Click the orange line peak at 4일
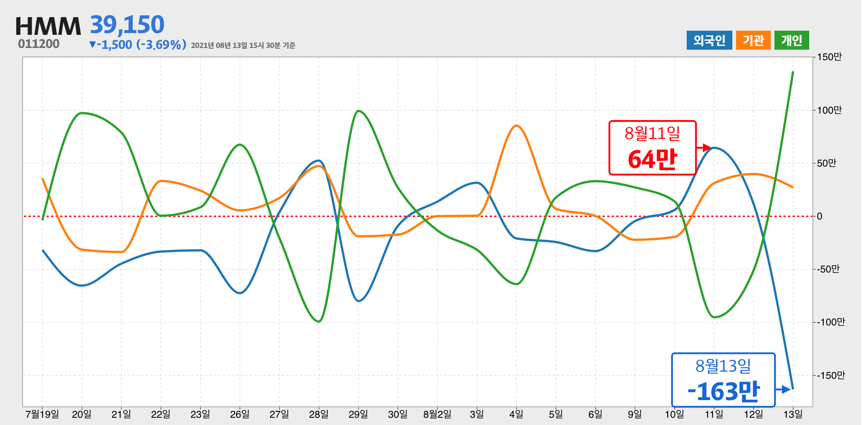The width and height of the screenshot is (868, 425). click(516, 126)
